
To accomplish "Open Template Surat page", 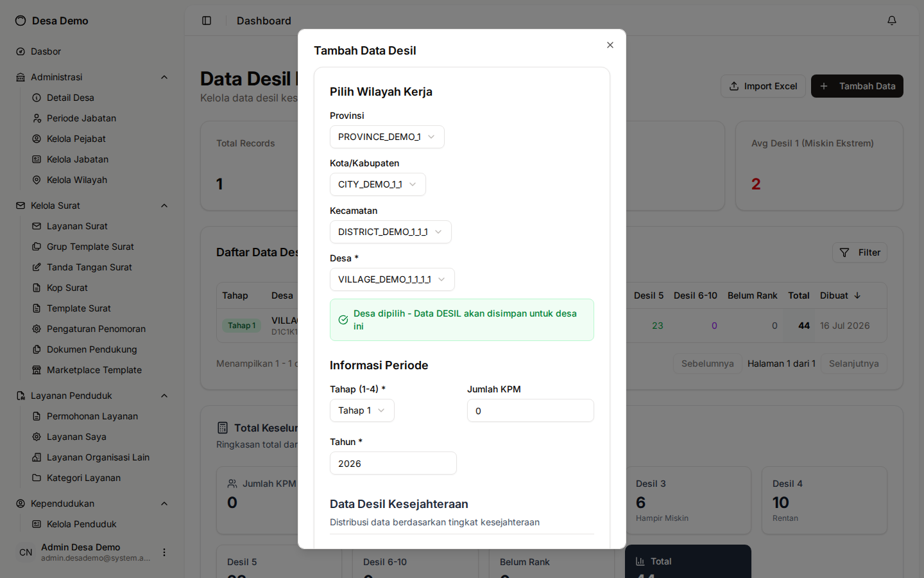I will (x=99, y=308).
